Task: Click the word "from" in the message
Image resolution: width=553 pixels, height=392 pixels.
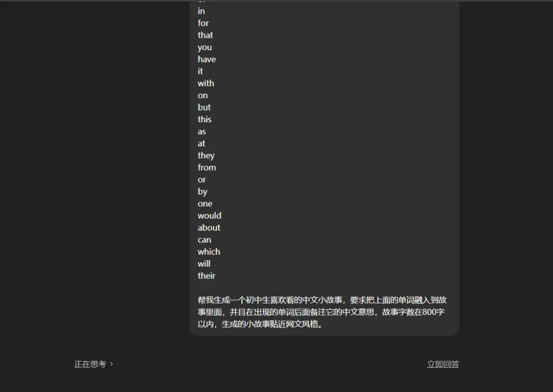Action: click(207, 167)
